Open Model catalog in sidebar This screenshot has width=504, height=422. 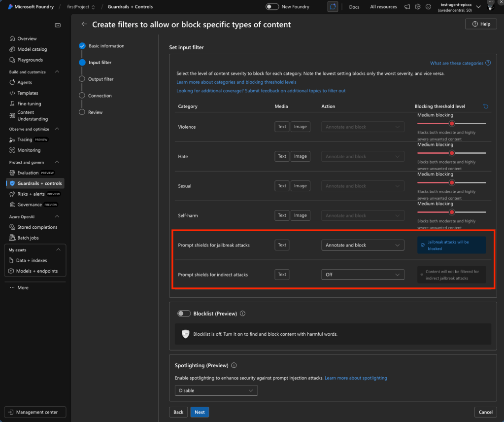click(32, 49)
